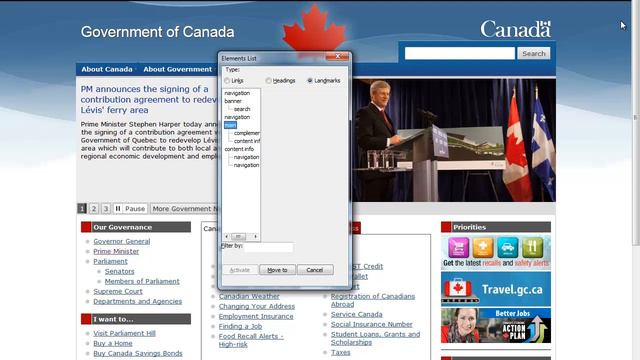Select the top-level content info landmark
640x360 pixels.
pyautogui.click(x=239, y=149)
